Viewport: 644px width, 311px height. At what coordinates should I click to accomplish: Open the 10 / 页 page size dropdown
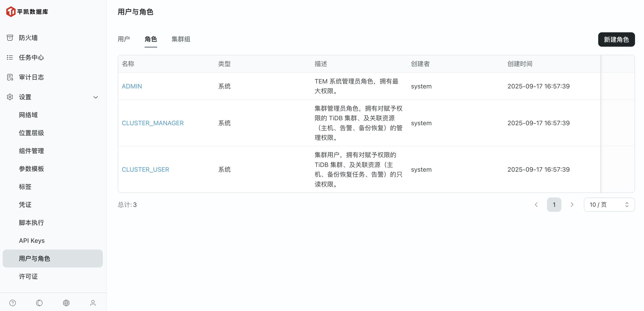coord(609,205)
